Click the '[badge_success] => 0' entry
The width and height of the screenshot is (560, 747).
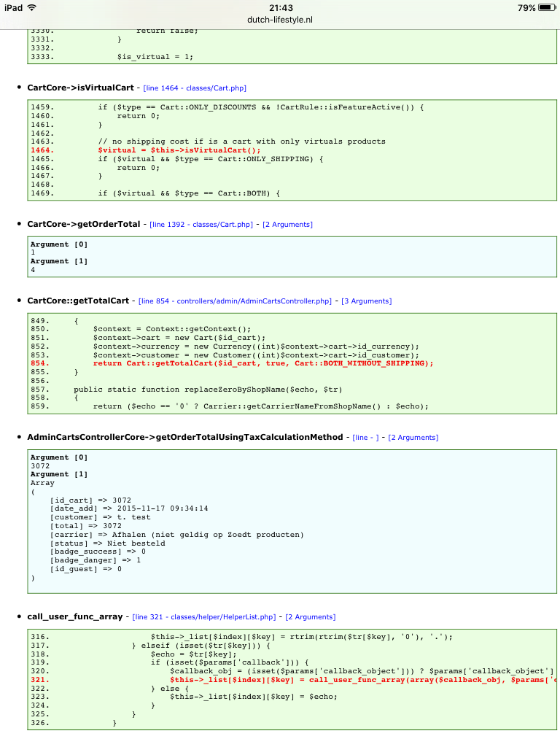coord(98,551)
